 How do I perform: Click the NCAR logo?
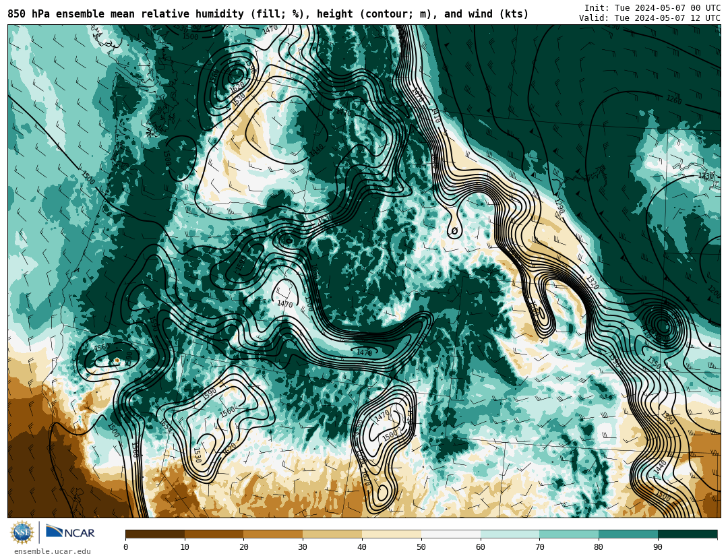pos(70,532)
